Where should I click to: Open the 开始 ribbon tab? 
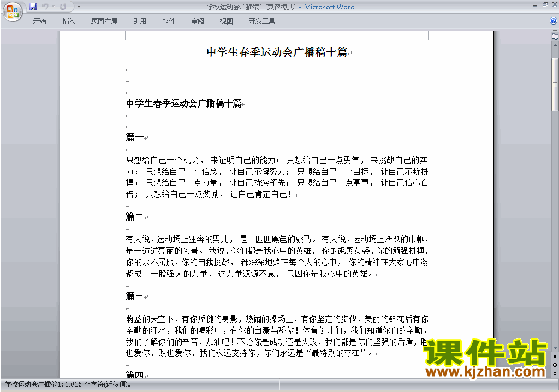tap(39, 21)
